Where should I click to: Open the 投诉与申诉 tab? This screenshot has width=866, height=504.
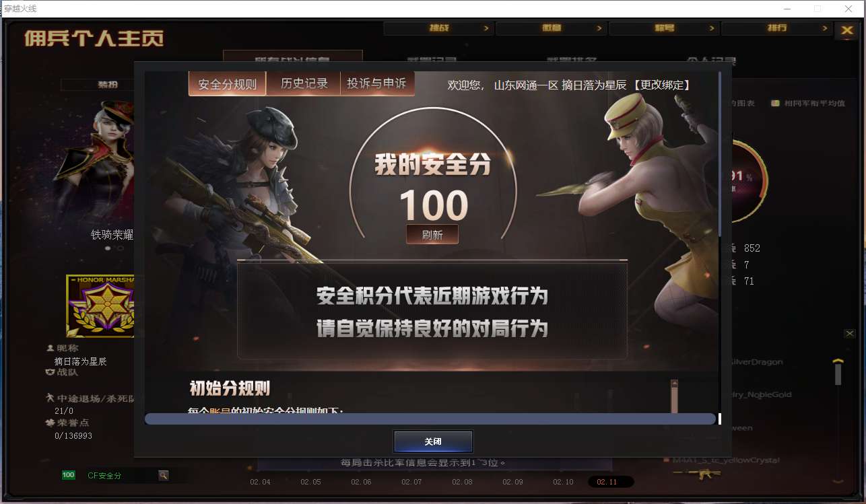[x=377, y=83]
